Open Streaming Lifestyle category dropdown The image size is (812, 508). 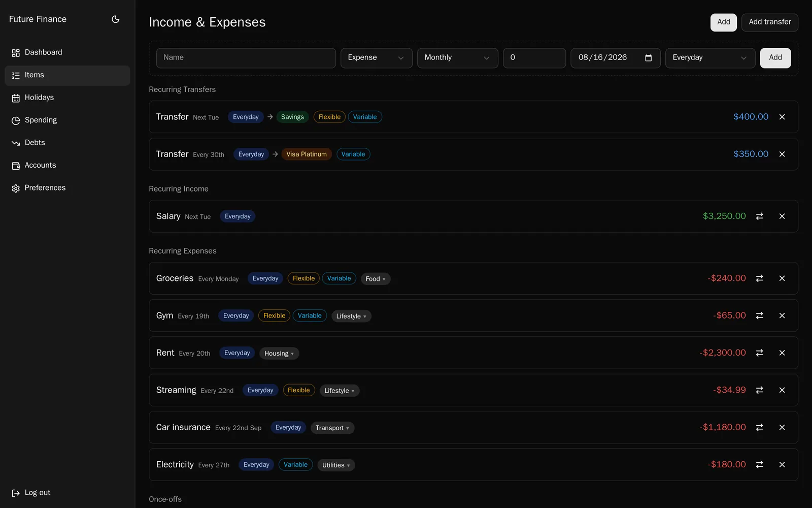tap(340, 391)
